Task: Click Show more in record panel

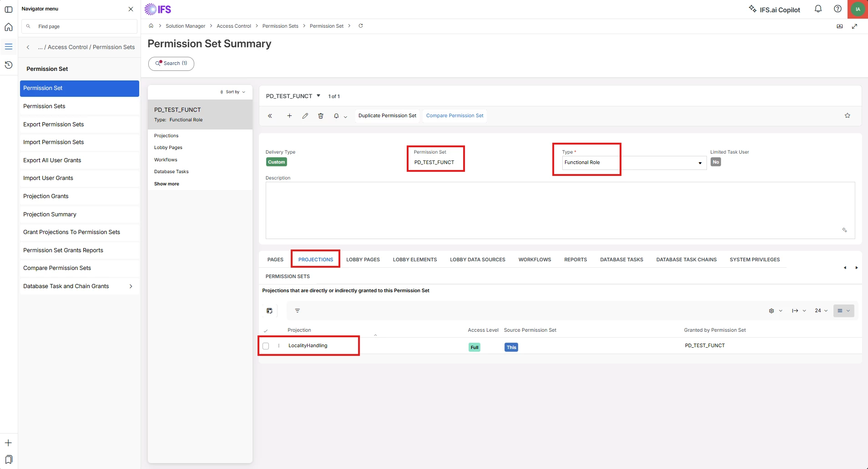Action: tap(167, 184)
